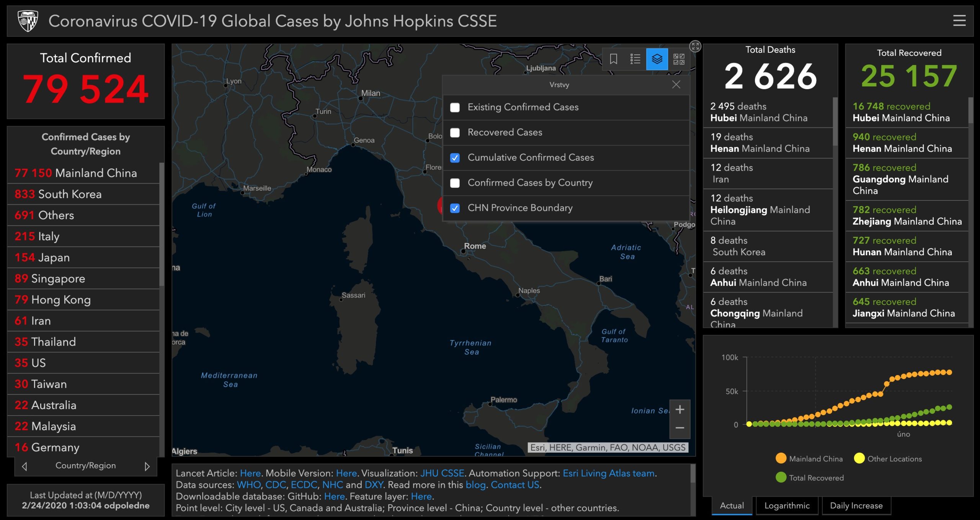This screenshot has width=980, height=520.
Task: Open Esri Living Atlas team link
Action: [x=608, y=473]
